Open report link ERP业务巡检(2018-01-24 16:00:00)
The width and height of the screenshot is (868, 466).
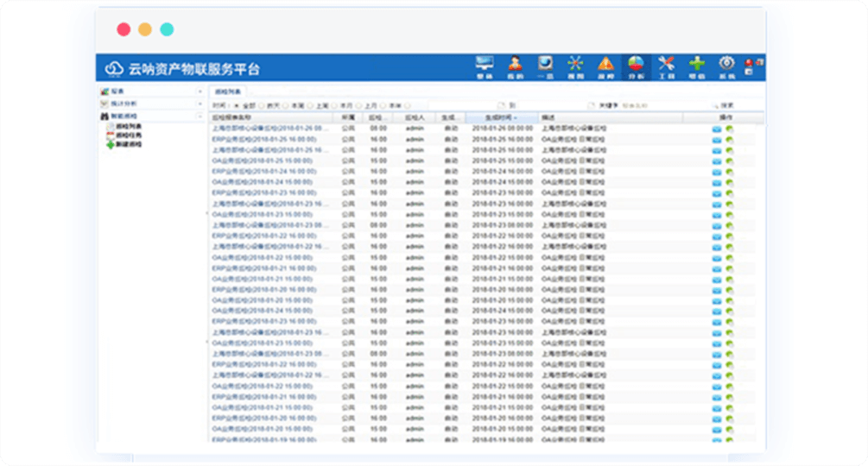[x=264, y=172]
